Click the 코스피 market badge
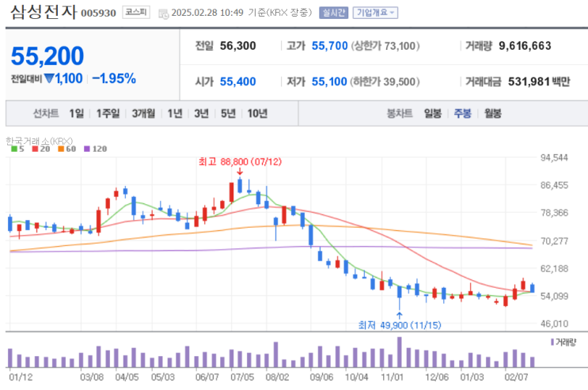 pos(136,13)
